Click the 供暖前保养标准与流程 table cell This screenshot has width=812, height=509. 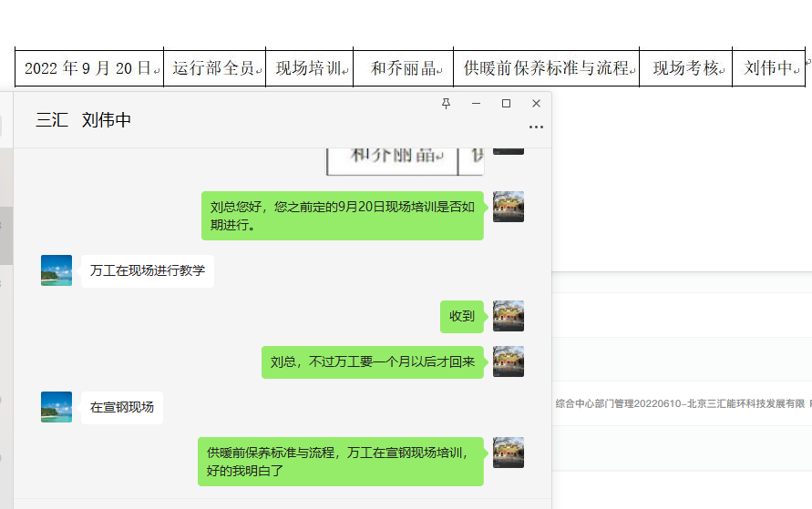point(546,68)
